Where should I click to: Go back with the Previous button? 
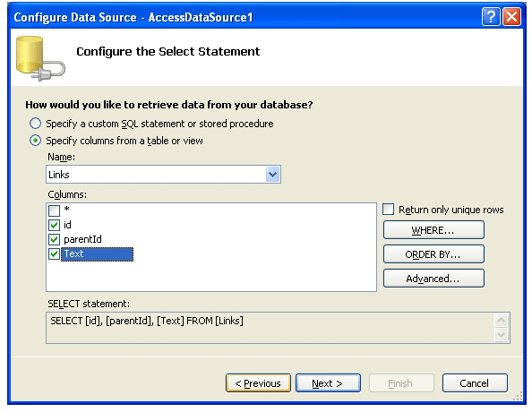(x=258, y=383)
